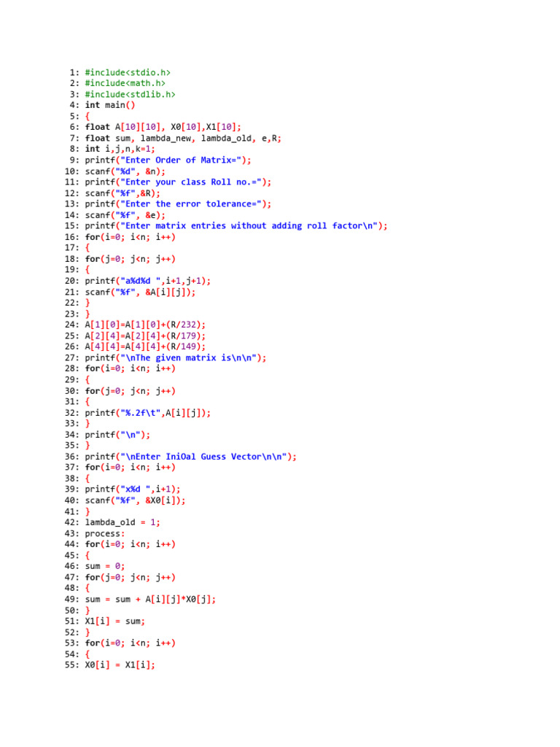560x747 pixels.
Task: Click the process: label line
Action: pyautogui.click(x=105, y=533)
